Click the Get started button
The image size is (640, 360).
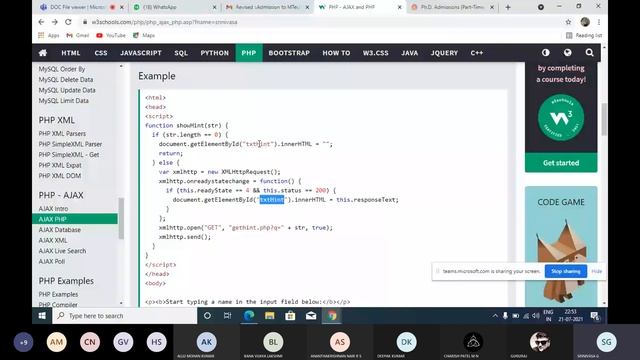(x=561, y=163)
